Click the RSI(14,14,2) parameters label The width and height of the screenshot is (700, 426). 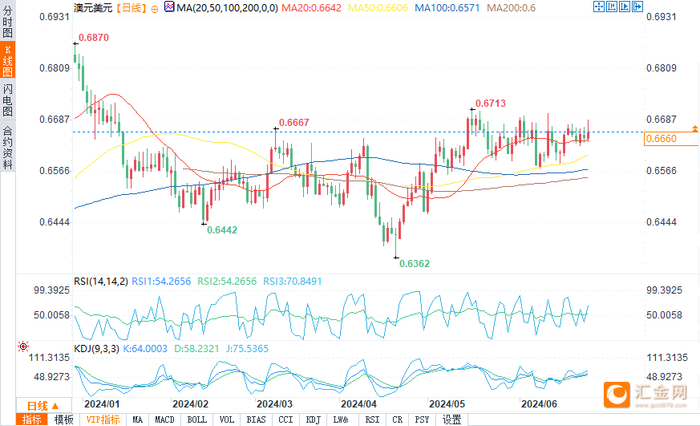[x=101, y=281]
